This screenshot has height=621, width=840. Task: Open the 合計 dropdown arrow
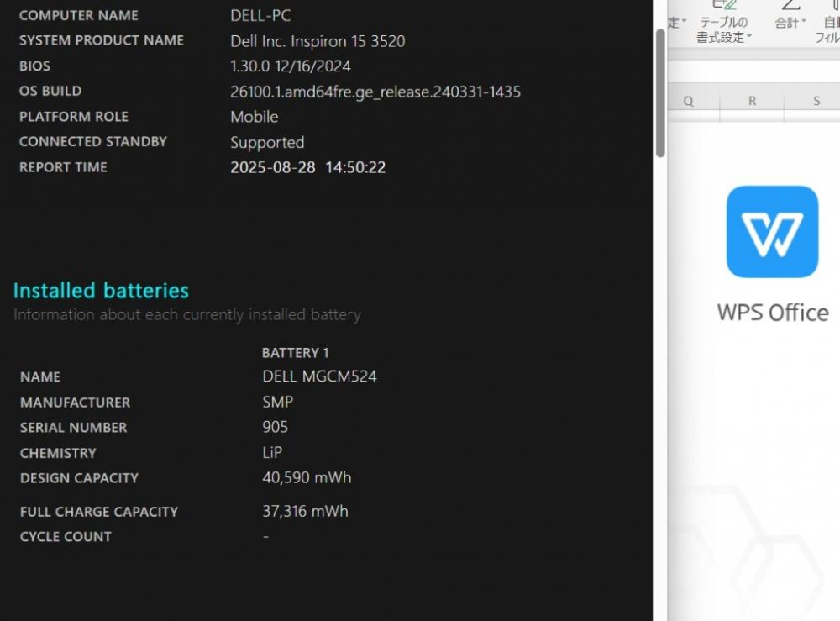(804, 22)
